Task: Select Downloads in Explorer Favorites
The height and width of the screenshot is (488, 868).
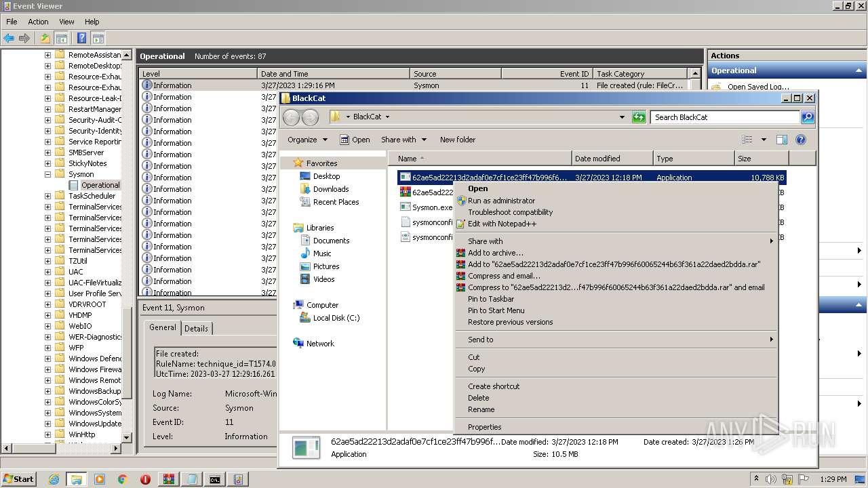Action: tap(331, 189)
